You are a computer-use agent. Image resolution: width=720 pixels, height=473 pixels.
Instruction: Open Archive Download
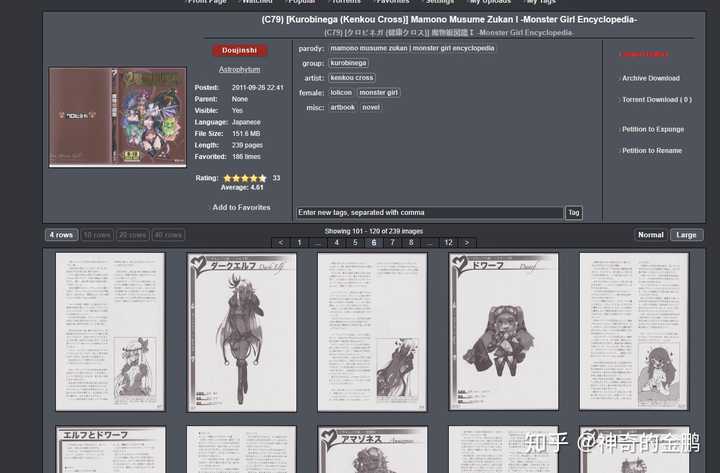point(651,78)
